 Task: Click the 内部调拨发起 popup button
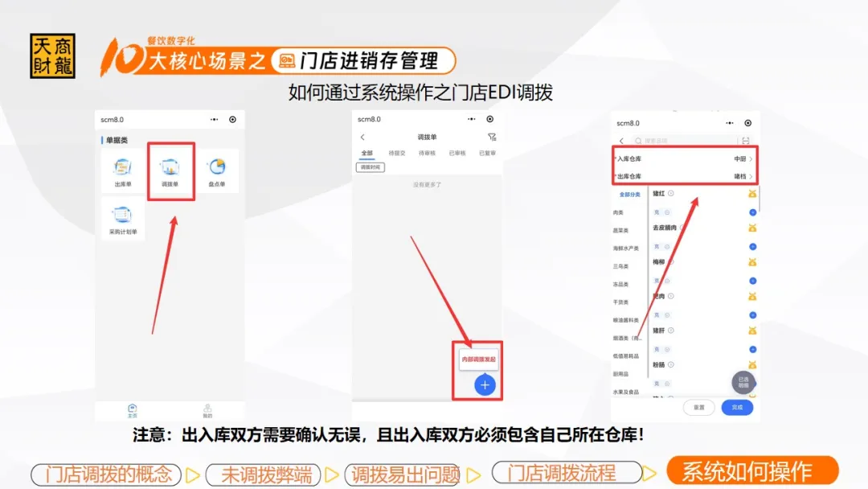[x=478, y=359]
